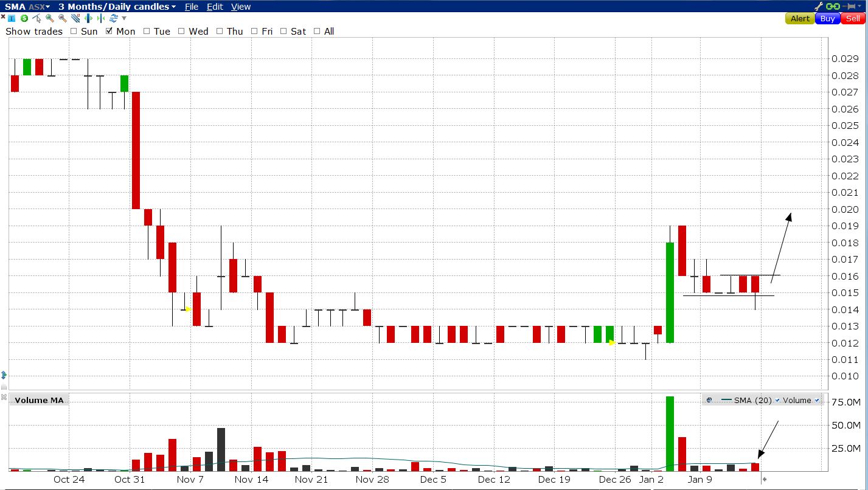
Task: Open the dropdown arrow beside the pin
Action: 859,6
